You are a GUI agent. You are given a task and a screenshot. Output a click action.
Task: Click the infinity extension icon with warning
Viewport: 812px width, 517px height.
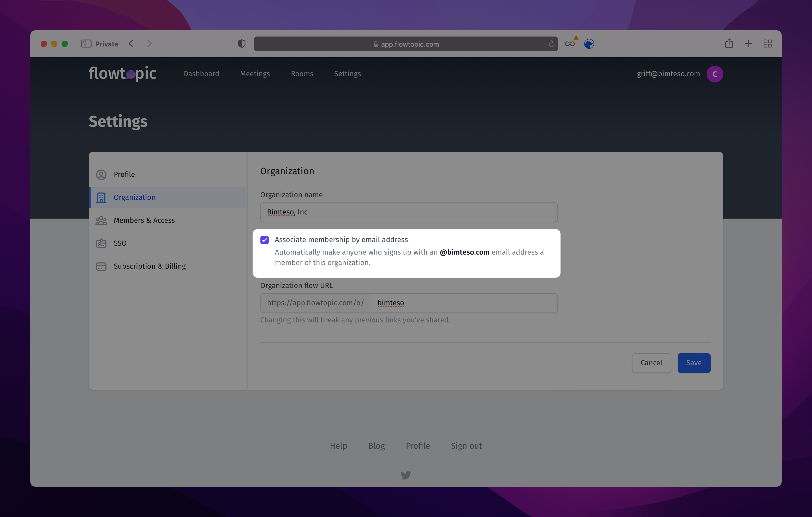(570, 43)
